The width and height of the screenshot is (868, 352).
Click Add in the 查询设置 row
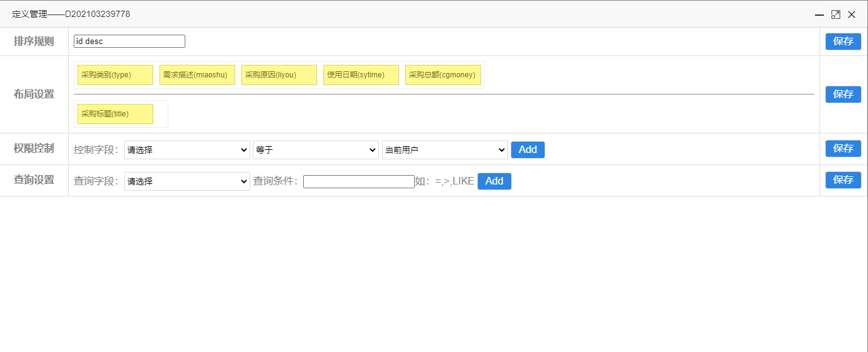494,181
